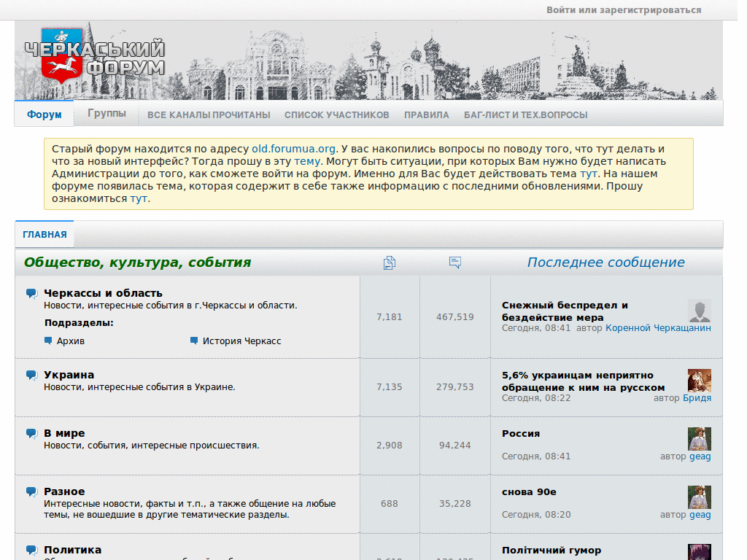Click the 279,753 posts count
The image size is (747, 560).
click(455, 387)
